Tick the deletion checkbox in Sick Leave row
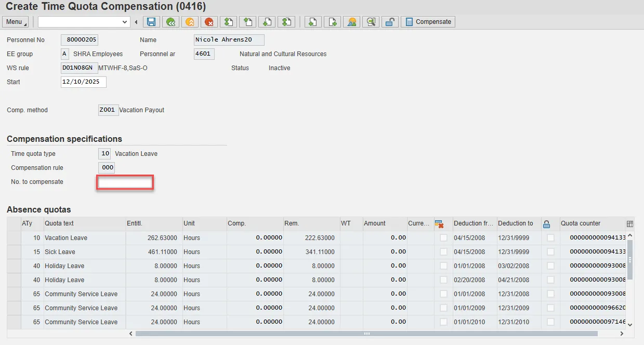Image resolution: width=644 pixels, height=345 pixels. (x=443, y=252)
